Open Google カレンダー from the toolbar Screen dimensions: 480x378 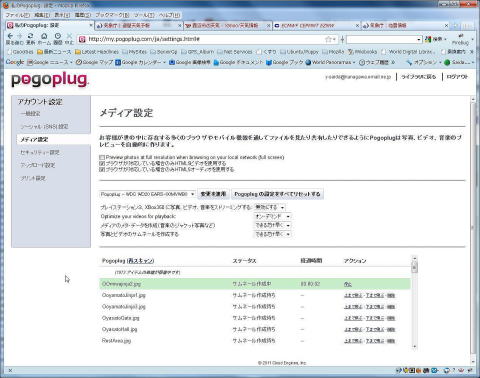pos(138,62)
